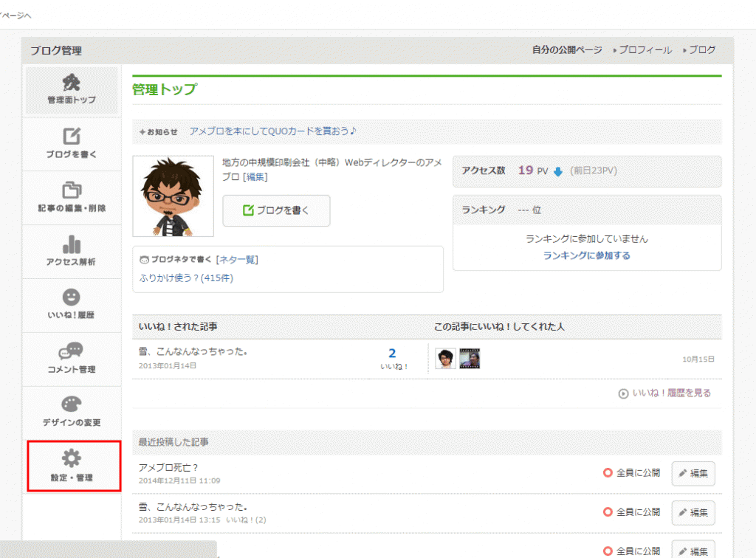
Task: Click 編集 button for アメブロ死亡？ post
Action: click(693, 473)
